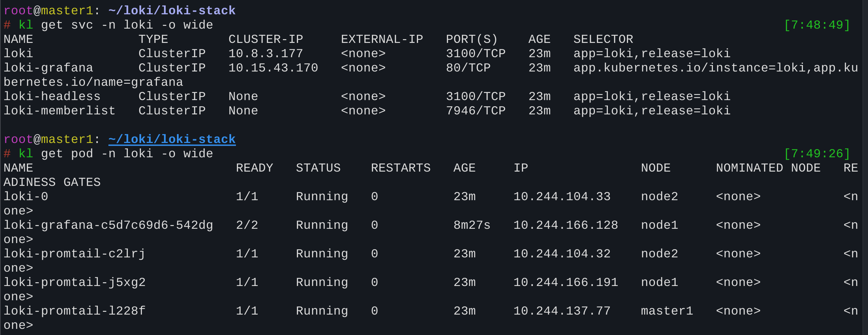Select pod IP 10.244.137.77
This screenshot has width=868, height=335.
click(562, 311)
